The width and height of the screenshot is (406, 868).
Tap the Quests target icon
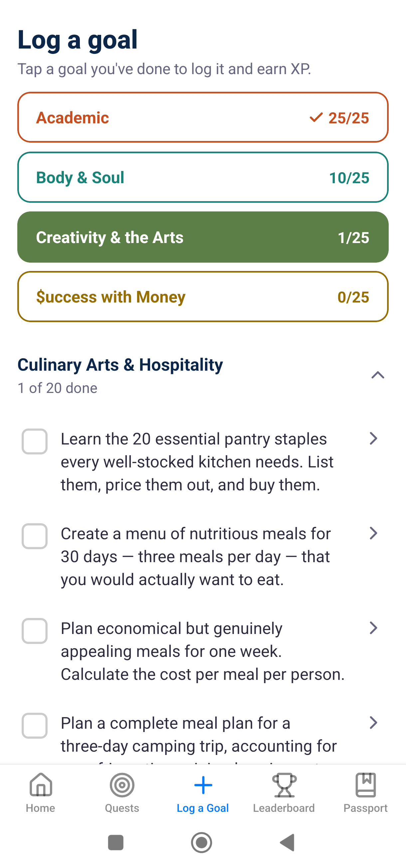click(x=122, y=785)
